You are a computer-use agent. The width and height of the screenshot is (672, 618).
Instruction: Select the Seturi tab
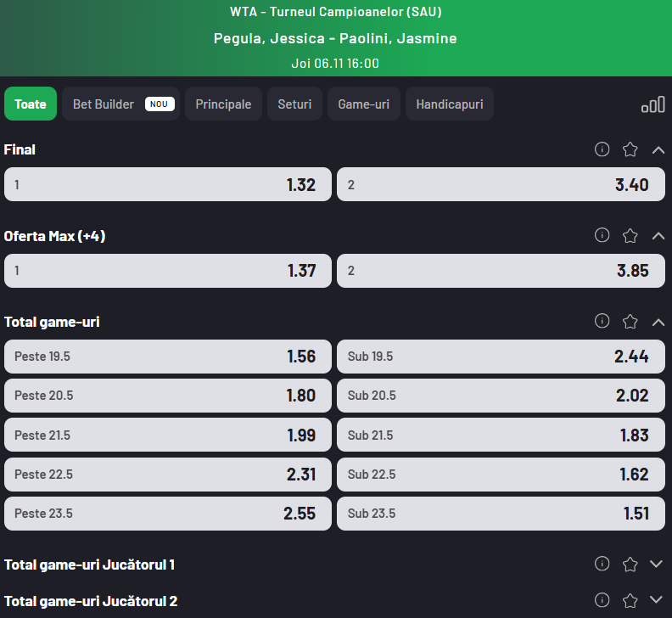click(294, 104)
